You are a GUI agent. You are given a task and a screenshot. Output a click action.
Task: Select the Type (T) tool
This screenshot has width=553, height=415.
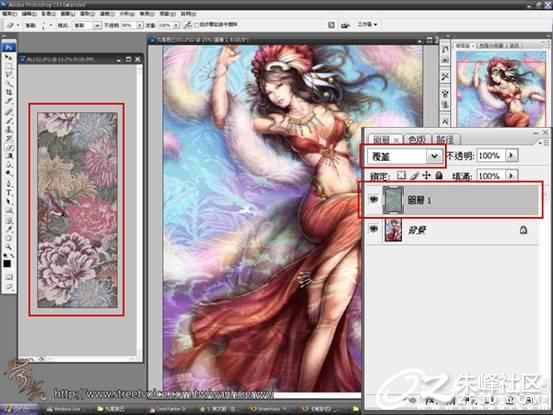(8, 193)
